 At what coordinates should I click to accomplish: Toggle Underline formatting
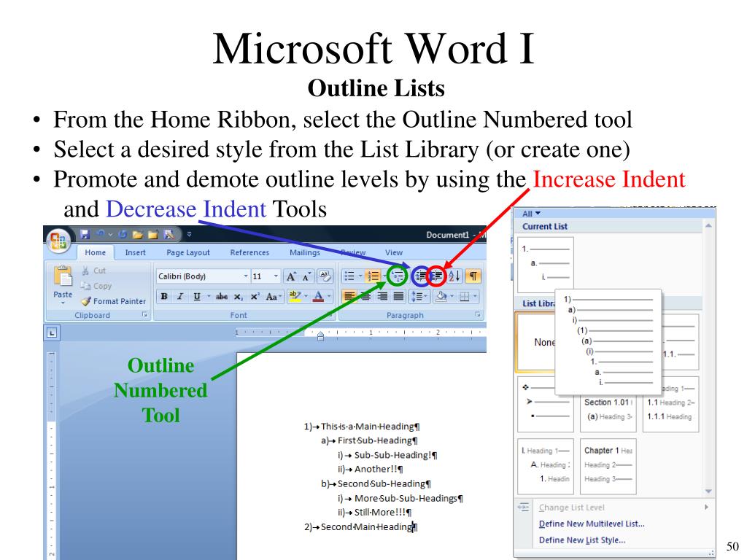click(197, 297)
